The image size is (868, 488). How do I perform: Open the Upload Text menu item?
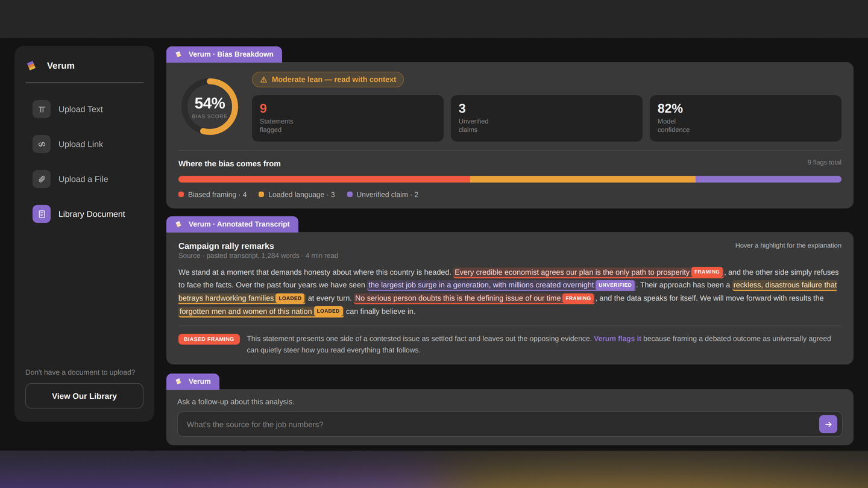[x=84, y=109]
